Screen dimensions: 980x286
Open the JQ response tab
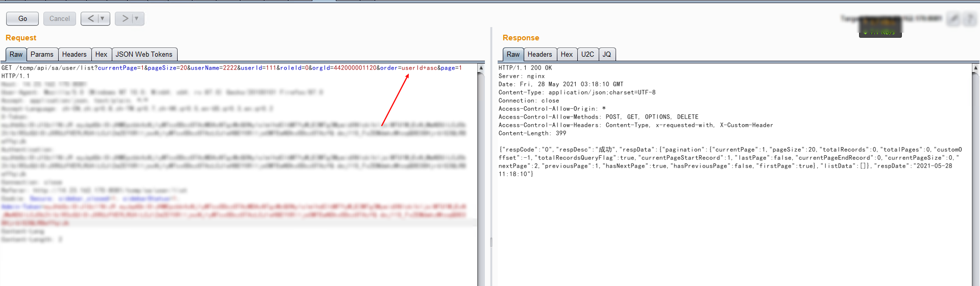607,55
